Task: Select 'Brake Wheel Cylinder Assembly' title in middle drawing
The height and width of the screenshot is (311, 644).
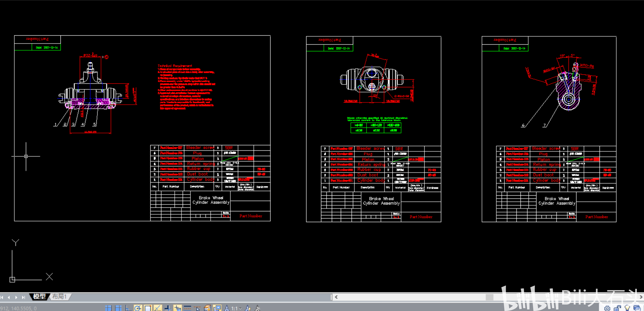Action: click(381, 201)
